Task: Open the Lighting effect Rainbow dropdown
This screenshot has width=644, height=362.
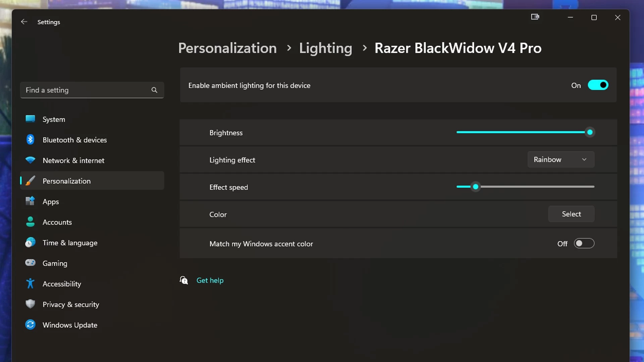Action: (x=560, y=160)
